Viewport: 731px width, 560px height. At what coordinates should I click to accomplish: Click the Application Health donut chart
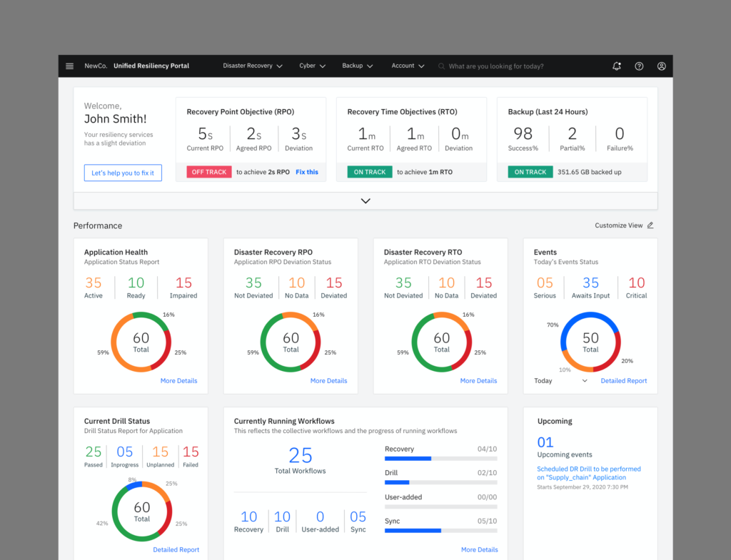[141, 341]
